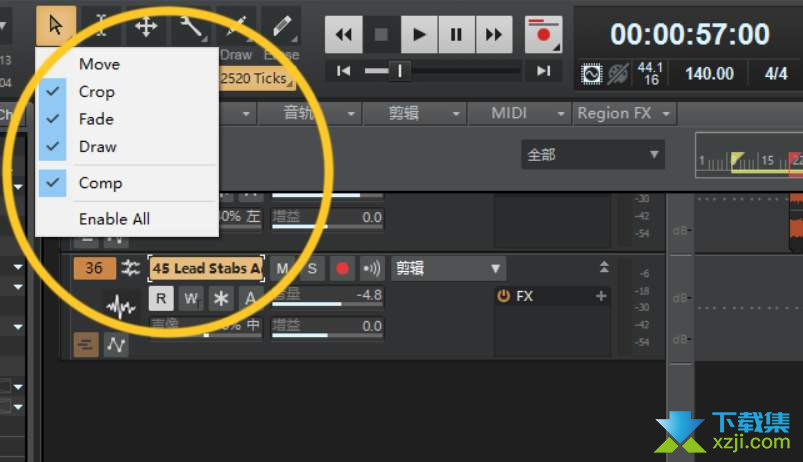The image size is (803, 462).
Task: Click the track 36 mixer sliders icon
Action: (x=131, y=268)
